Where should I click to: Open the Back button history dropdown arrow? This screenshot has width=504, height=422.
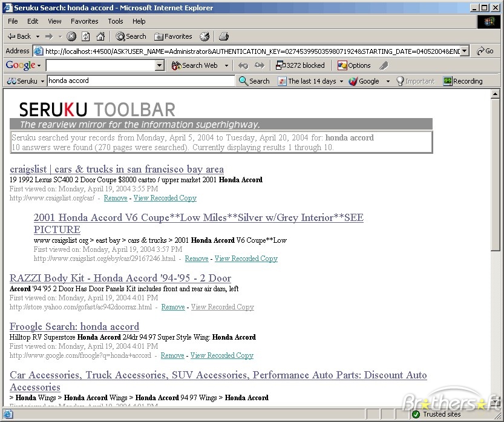tap(38, 37)
